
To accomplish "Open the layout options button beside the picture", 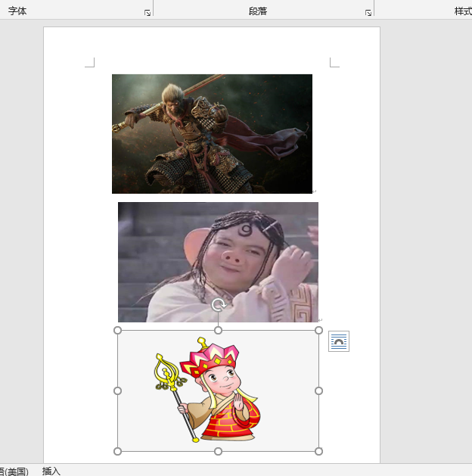I will click(339, 341).
